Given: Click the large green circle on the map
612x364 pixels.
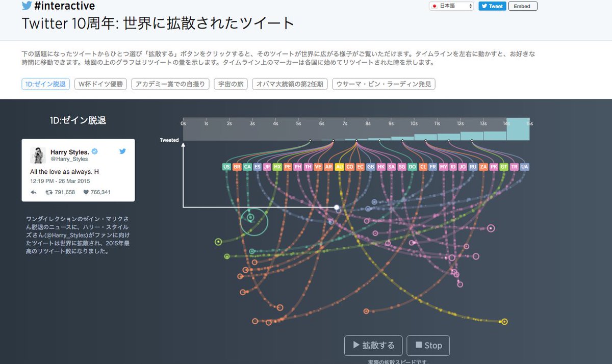Looking at the screenshot, I should (x=254, y=221).
